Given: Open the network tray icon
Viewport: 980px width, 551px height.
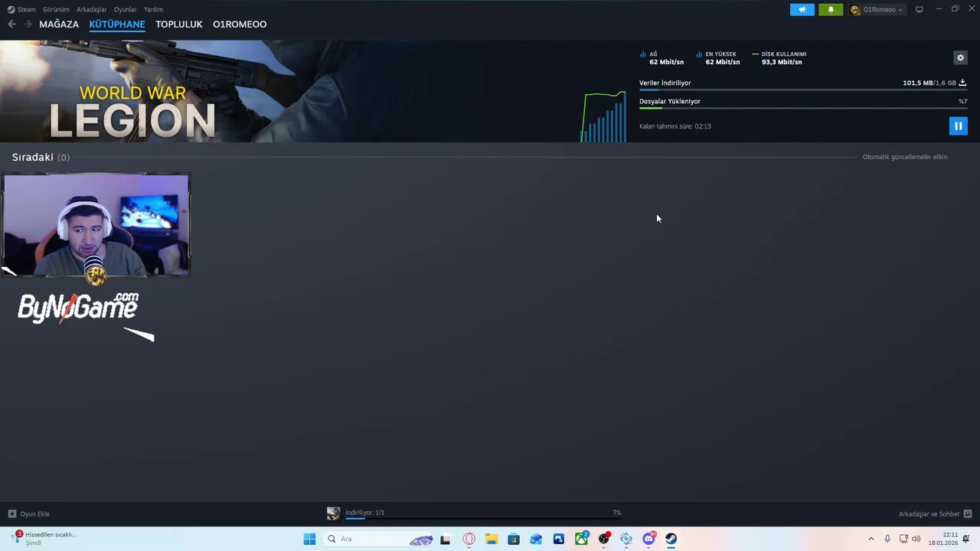Looking at the screenshot, I should pyautogui.click(x=903, y=539).
